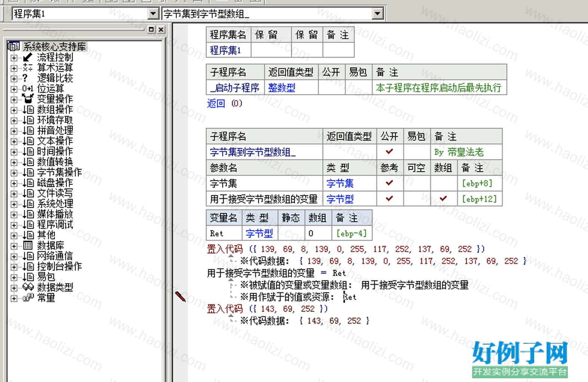The image size is (588, 382).
Task: Toggle 参考 checkmark on the 用于接受字节型数组的变量 row
Action: tap(389, 198)
